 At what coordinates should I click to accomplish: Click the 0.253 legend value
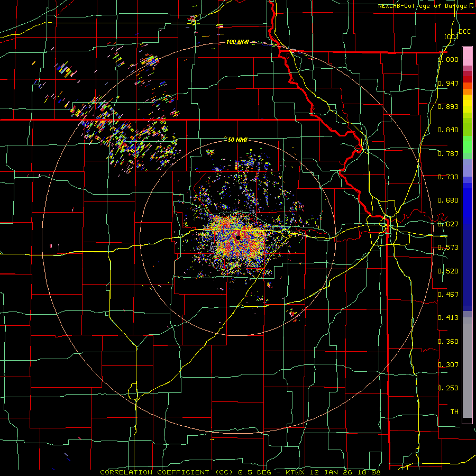coord(448,388)
